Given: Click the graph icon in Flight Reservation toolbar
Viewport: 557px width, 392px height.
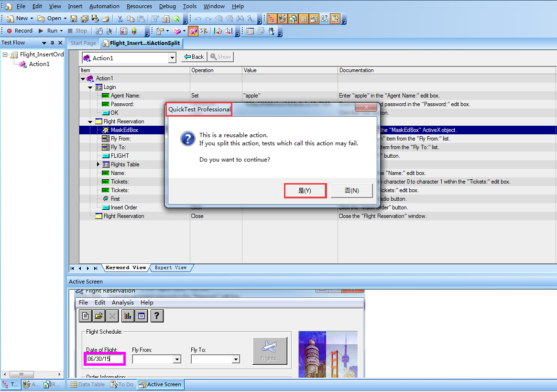Looking at the screenshot, I should pos(128,316).
